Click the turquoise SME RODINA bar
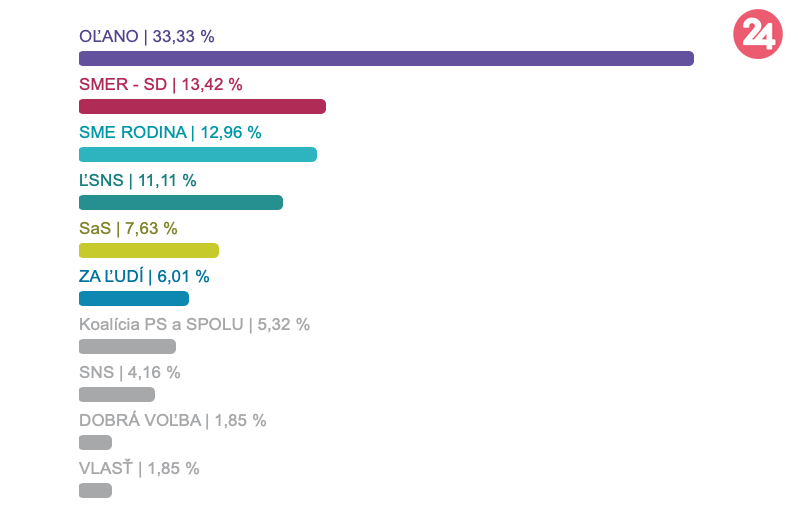Viewport: 798px width, 518px height. coord(198,155)
